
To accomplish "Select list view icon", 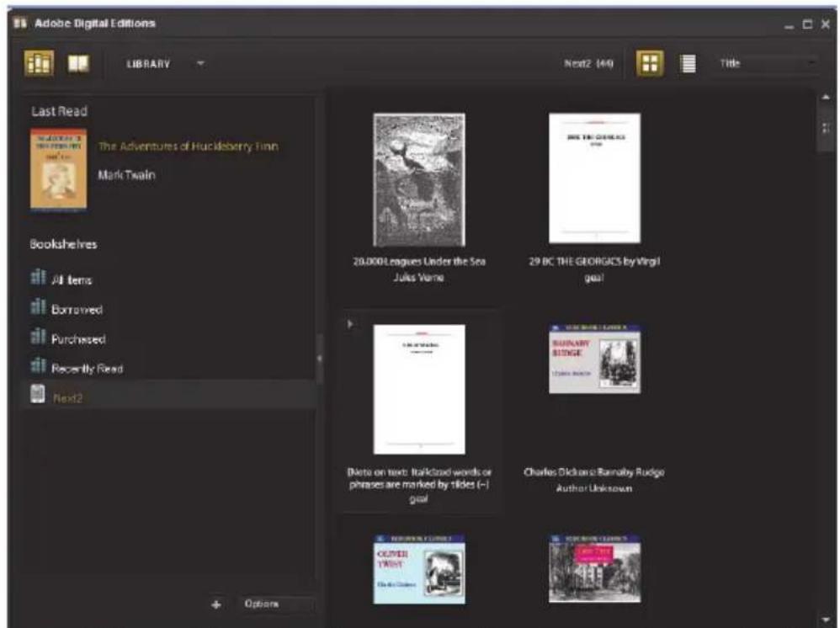I will pyautogui.click(x=688, y=64).
